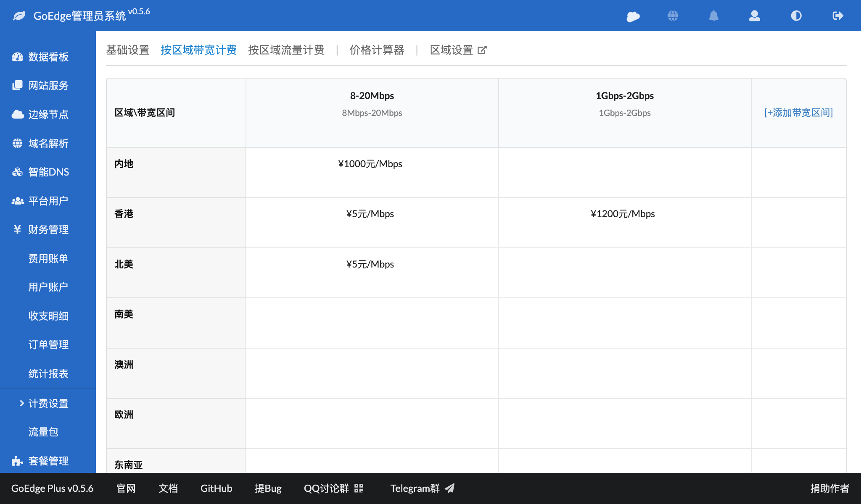Click empty 南美 8-20Mbps price cell
The image size is (861, 504).
pyautogui.click(x=372, y=323)
